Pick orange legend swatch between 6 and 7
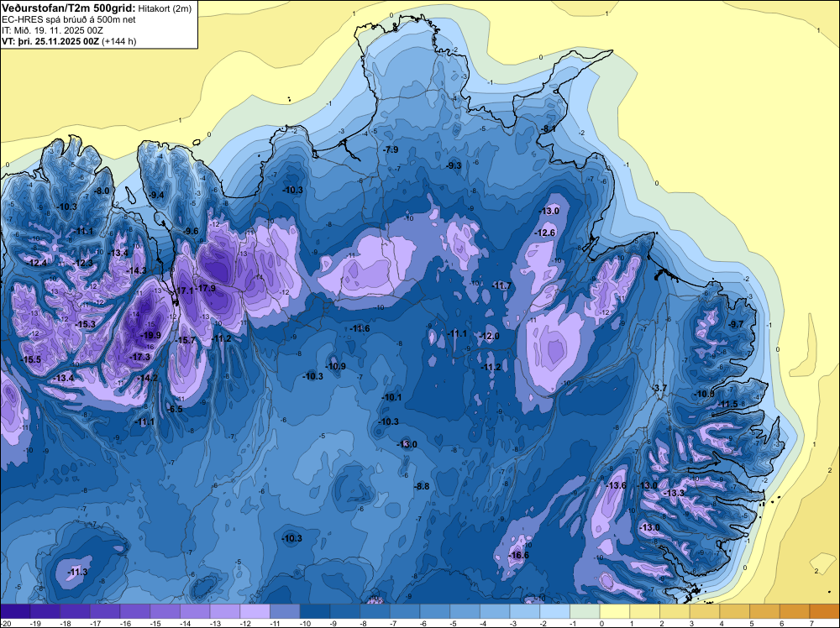The height and width of the screenshot is (628, 840). pos(795,611)
